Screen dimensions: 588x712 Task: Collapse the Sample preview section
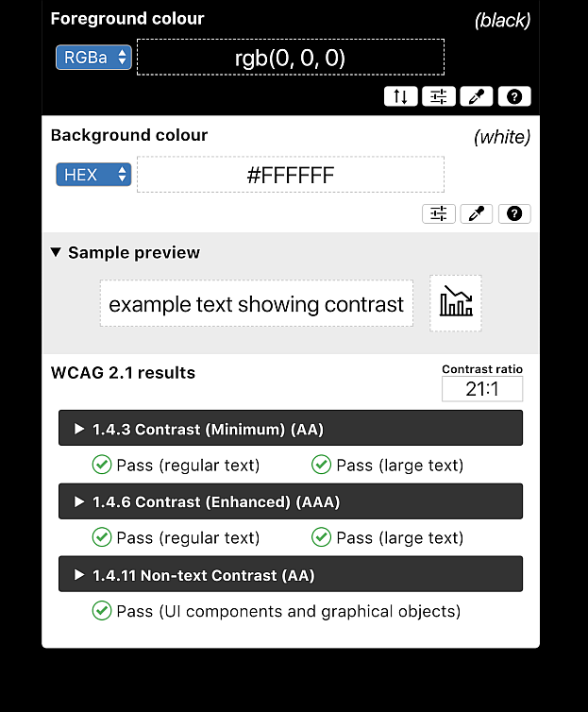click(126, 252)
